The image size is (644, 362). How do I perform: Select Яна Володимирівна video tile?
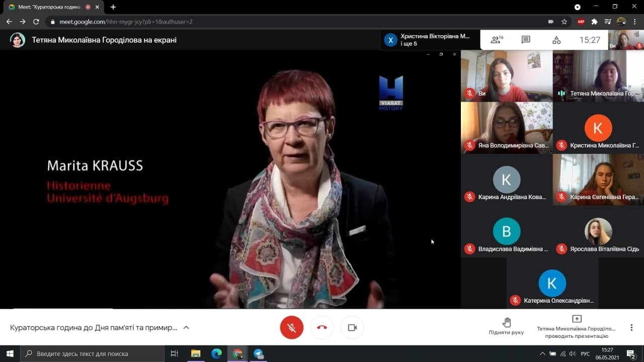click(x=506, y=128)
